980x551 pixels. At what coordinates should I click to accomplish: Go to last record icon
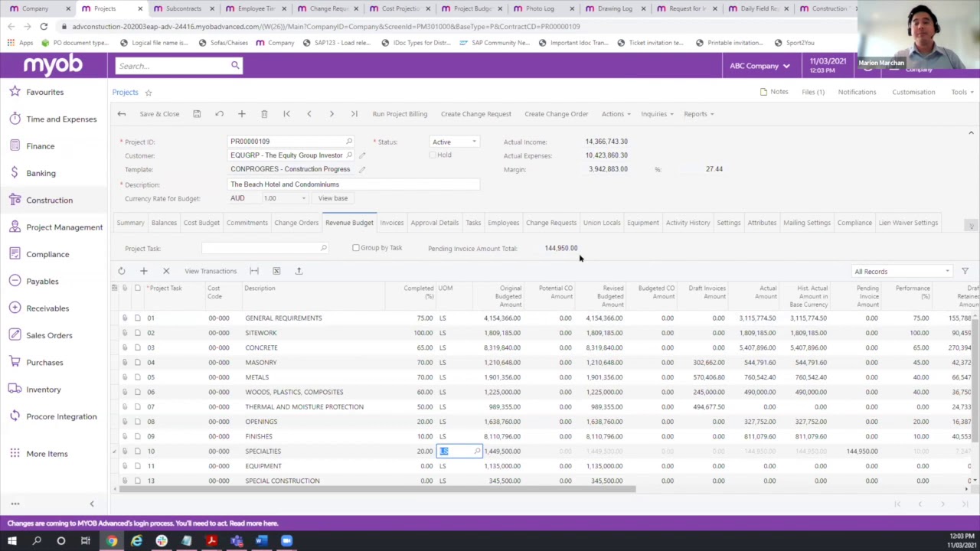coord(354,114)
